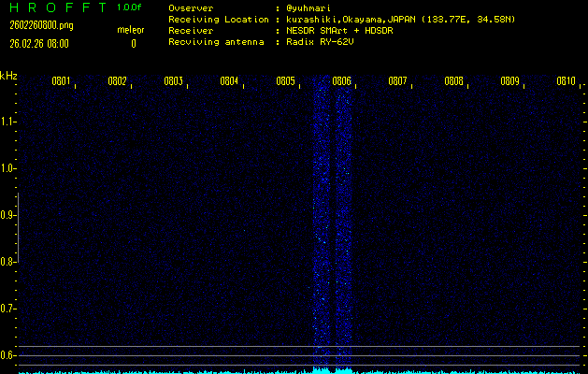Image resolution: width=588 pixels, height=374 pixels.
Task: Select the 1.0.0f version label
Action: [x=129, y=7]
